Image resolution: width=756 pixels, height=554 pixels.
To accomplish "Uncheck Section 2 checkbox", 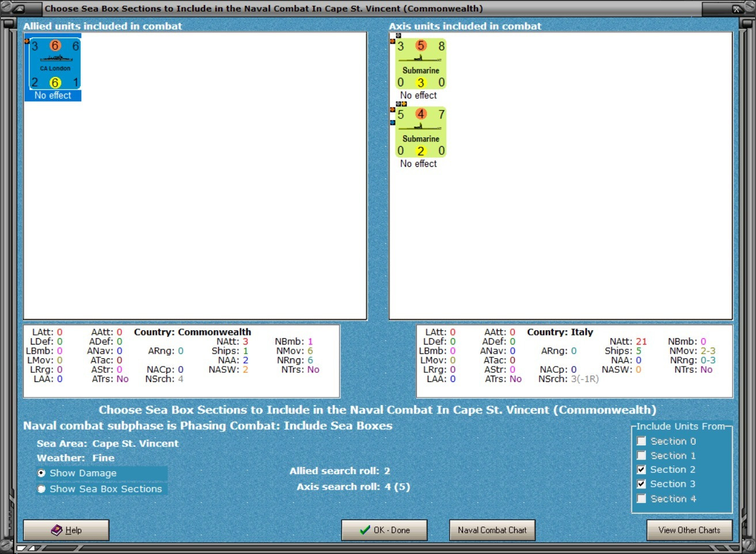I will coord(641,469).
